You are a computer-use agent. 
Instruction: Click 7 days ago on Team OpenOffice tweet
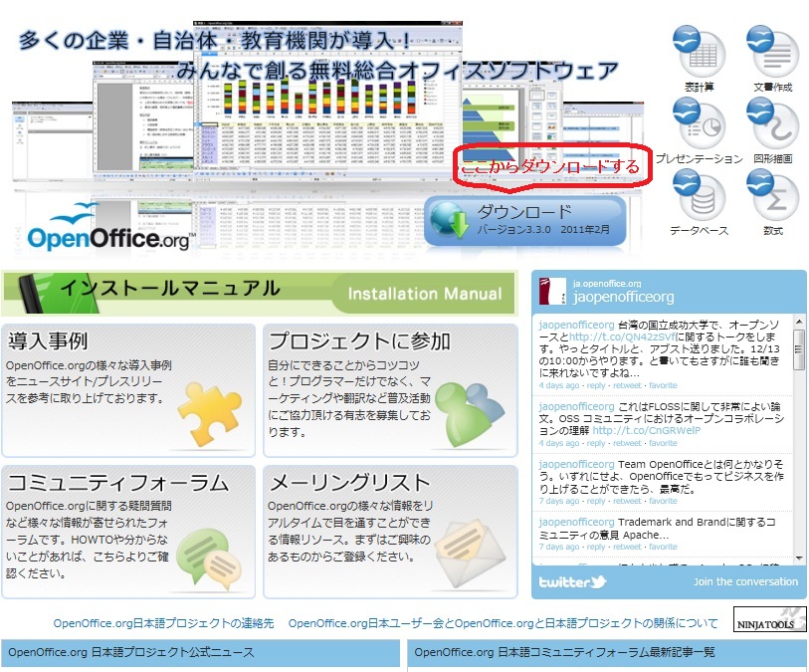pos(559,501)
